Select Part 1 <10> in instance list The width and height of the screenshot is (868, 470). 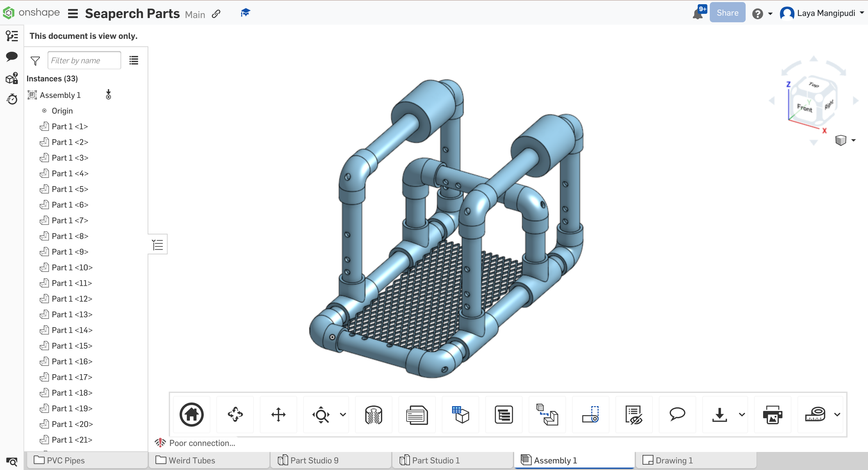(72, 267)
